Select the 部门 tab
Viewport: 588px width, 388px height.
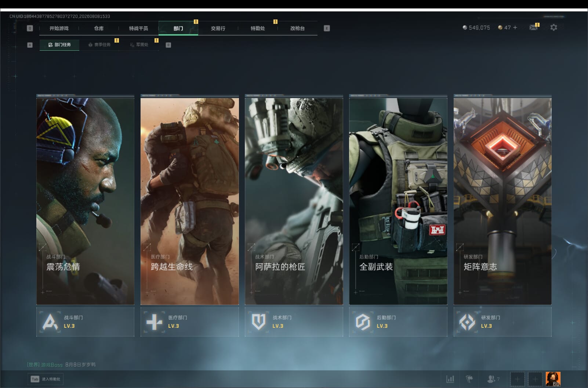coord(178,28)
